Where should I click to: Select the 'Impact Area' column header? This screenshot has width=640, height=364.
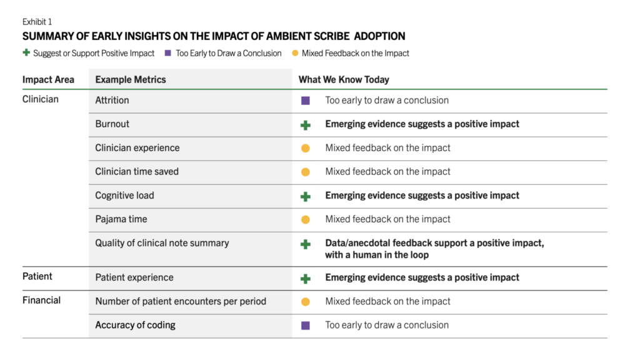click(48, 80)
